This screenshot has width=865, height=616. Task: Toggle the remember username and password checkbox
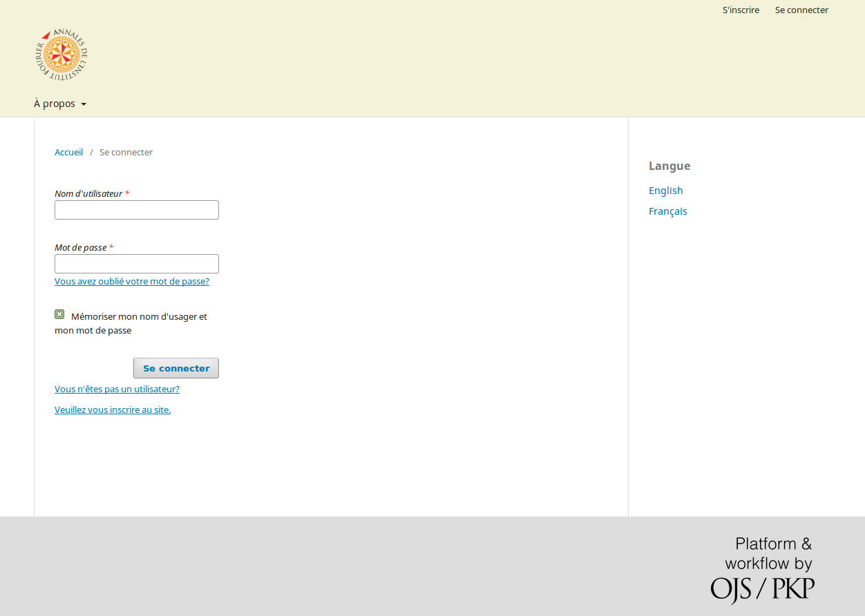pos(59,315)
